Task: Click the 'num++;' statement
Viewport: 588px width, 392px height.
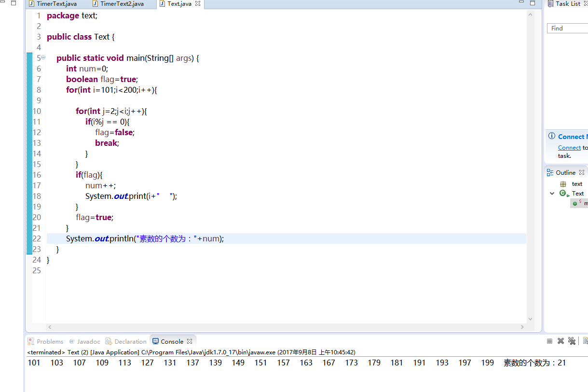Action: [x=101, y=185]
